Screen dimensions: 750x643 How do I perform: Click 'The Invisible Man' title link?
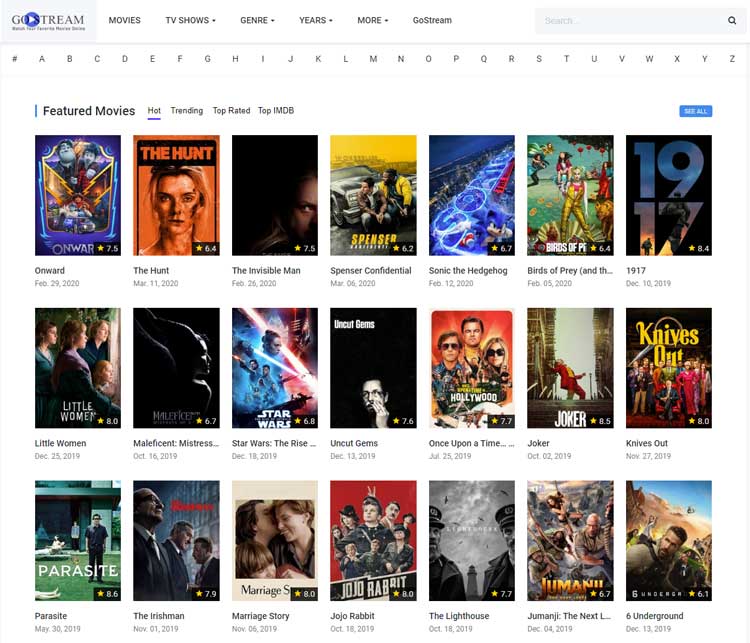266,270
